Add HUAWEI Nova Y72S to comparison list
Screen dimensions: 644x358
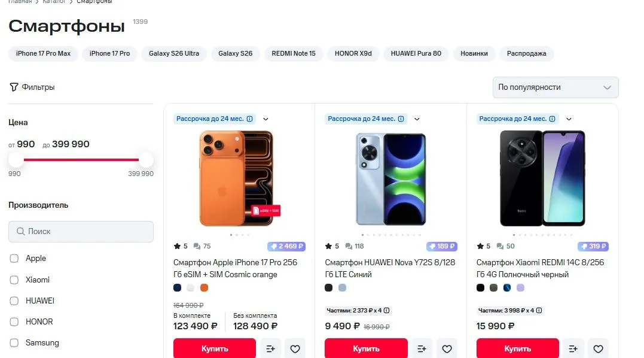pyautogui.click(x=422, y=348)
